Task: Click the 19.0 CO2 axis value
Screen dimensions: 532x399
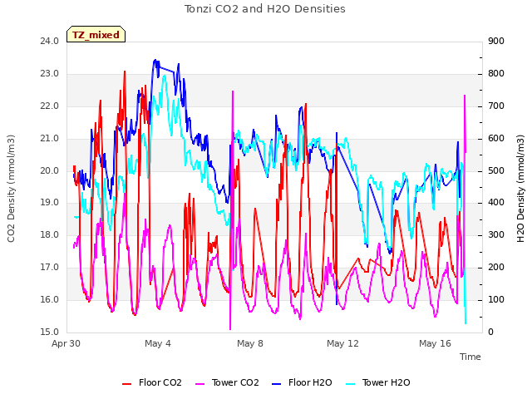Action: coord(50,203)
